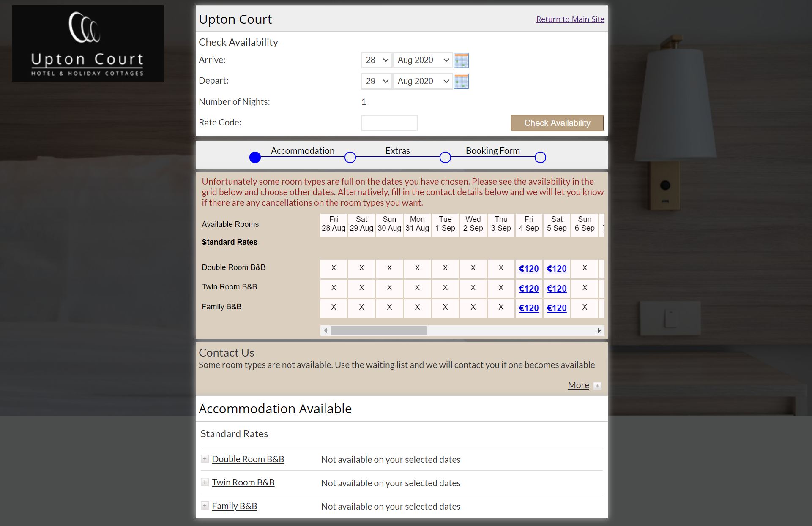Click the Sun 6 Sep column header

(585, 224)
